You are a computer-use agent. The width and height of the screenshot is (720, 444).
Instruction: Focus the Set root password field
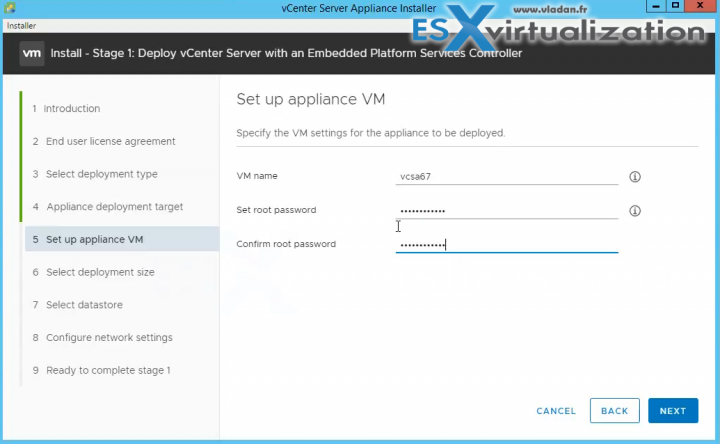point(507,210)
